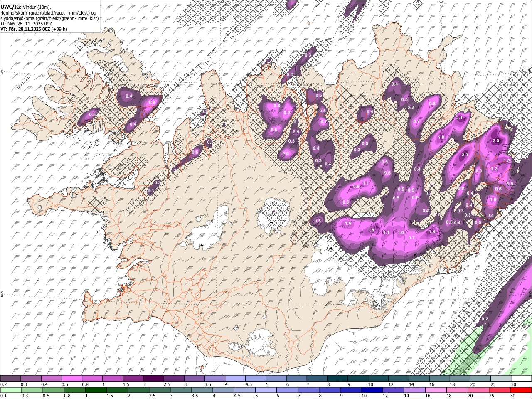Pick the dark teal 8 swatch, top legend row
532x399 pixels.
(337, 379)
